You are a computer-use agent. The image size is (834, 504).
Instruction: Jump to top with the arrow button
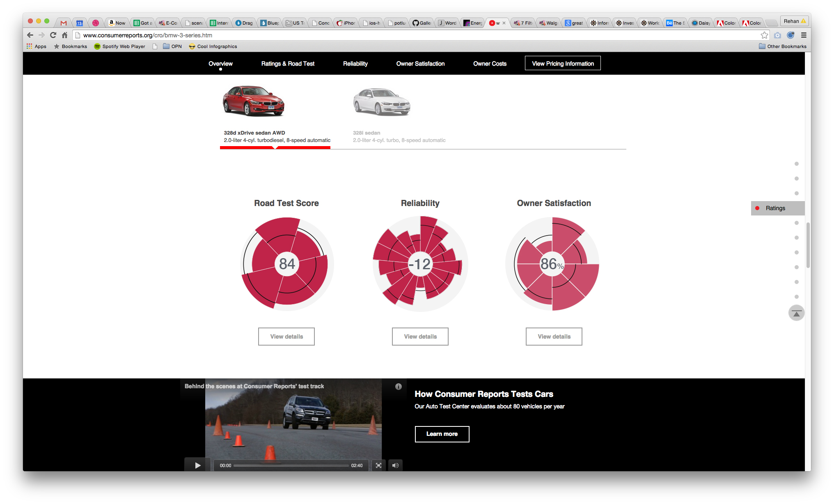pyautogui.click(x=796, y=313)
